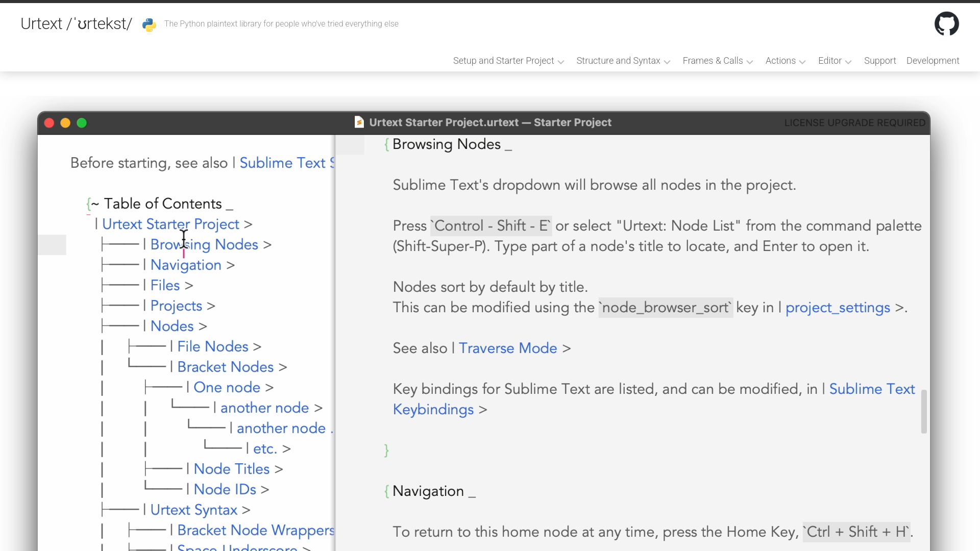Click the node_browser_sort code text
The width and height of the screenshot is (980, 551).
666,308
